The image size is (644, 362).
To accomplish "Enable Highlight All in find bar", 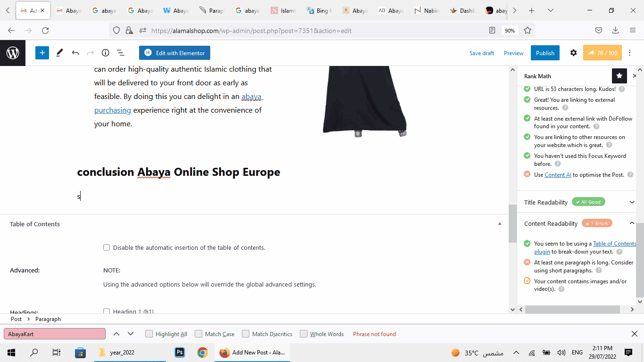I will tap(149, 334).
